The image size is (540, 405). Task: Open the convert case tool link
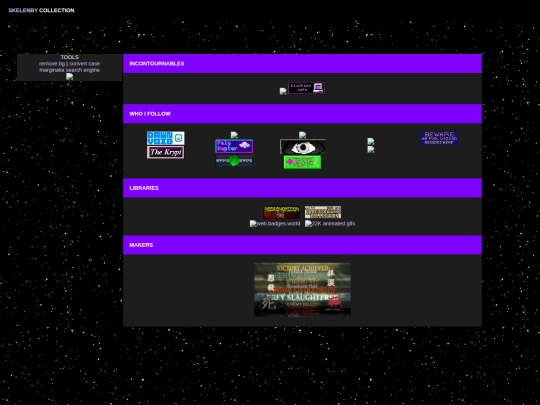[85, 64]
